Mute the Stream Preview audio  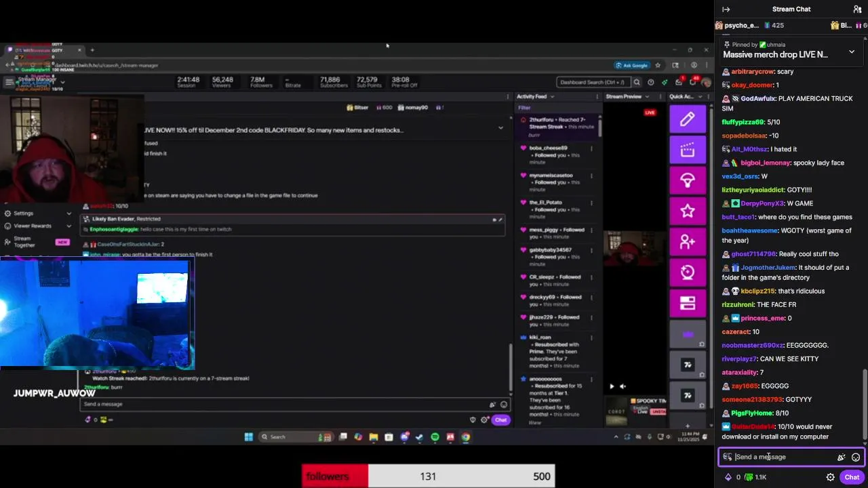tap(623, 386)
